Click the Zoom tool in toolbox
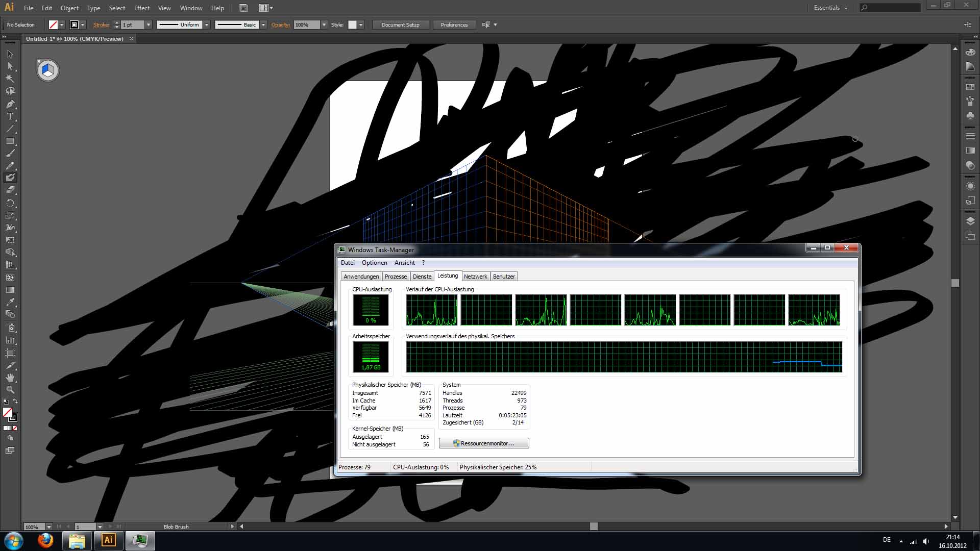The height and width of the screenshot is (551, 980). (10, 390)
